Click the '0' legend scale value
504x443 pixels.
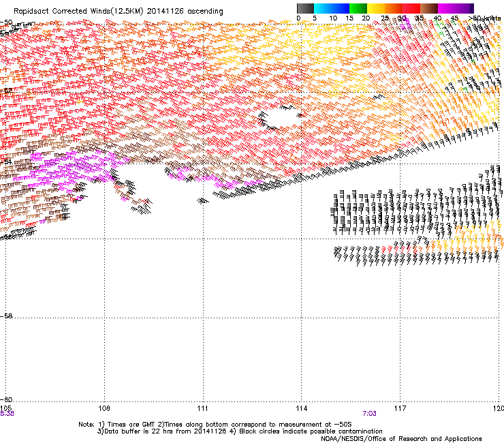click(298, 18)
